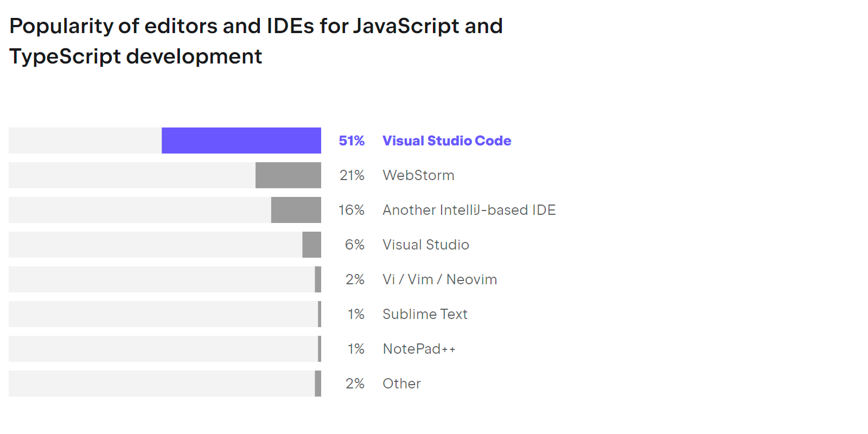
Task: Click the 21% percentage label
Action: click(x=352, y=175)
